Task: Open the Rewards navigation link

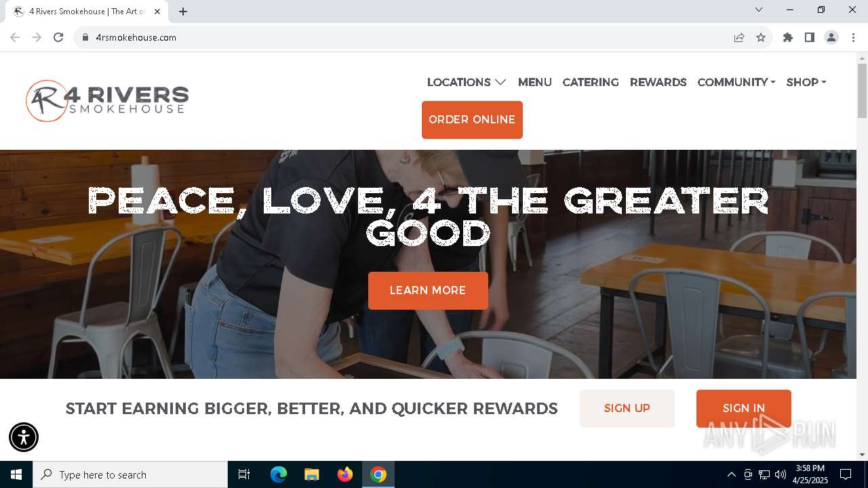Action: pos(658,82)
